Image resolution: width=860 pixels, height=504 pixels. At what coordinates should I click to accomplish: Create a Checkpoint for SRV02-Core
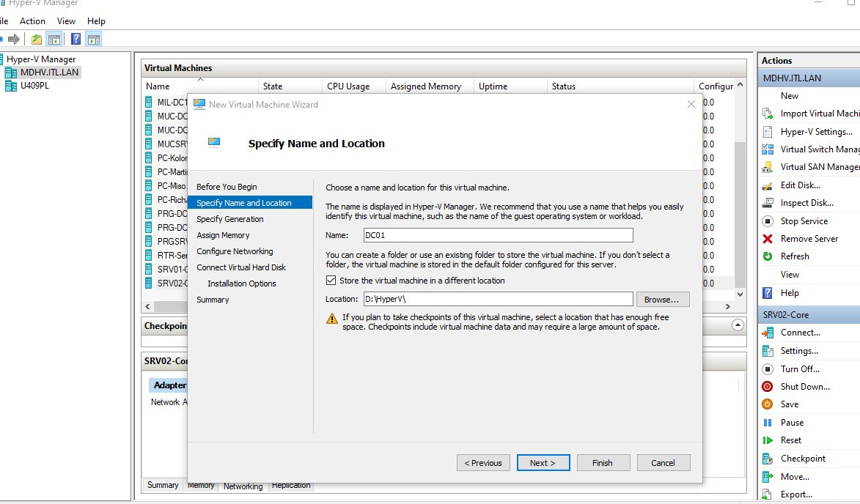(803, 459)
